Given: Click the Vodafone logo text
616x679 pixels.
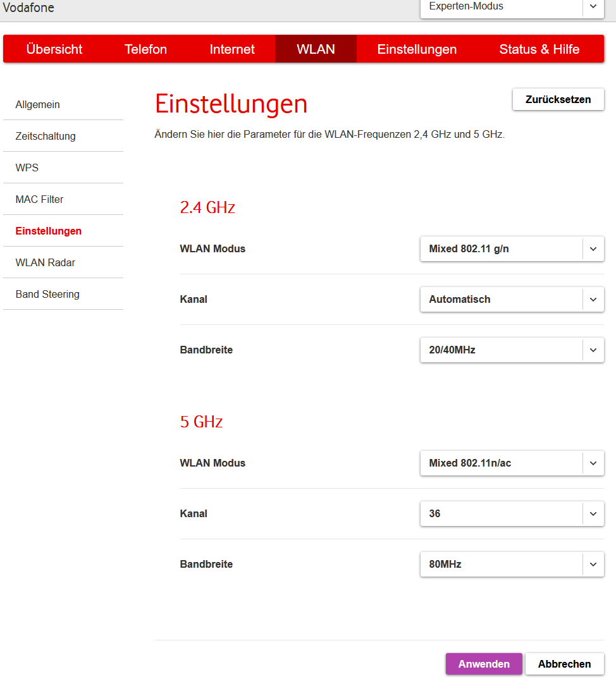Looking at the screenshot, I should 28,8.
